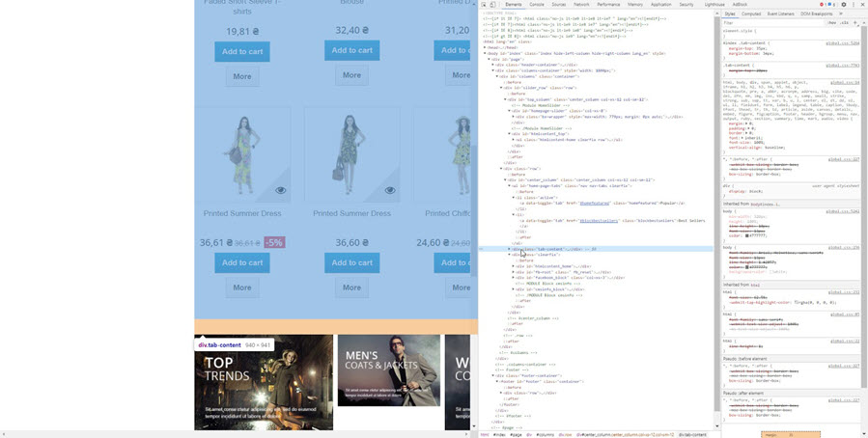Open the first Printed Summer Dress product image
Screen dimensions: 868x438
242,155
